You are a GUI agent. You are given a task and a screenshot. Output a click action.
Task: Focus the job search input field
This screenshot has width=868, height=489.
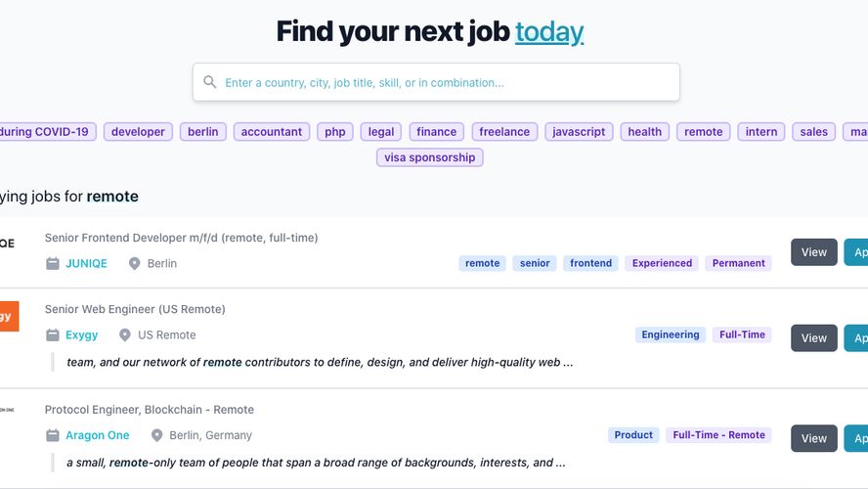pos(445,82)
